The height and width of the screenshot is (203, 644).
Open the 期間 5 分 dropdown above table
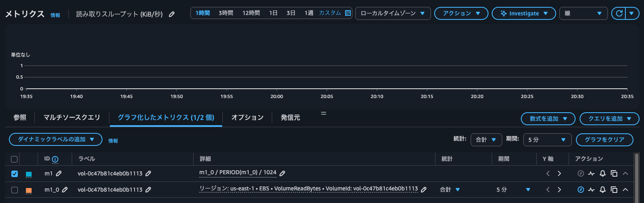(547, 140)
